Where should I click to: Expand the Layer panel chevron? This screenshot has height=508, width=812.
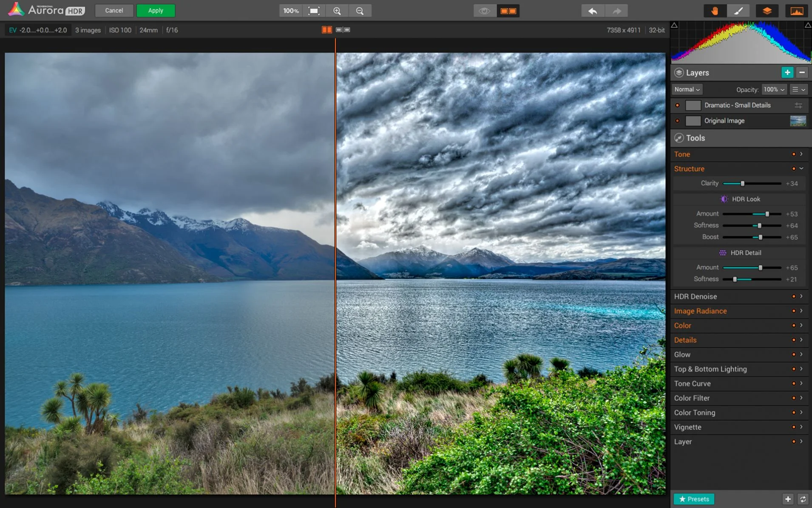[x=801, y=442]
